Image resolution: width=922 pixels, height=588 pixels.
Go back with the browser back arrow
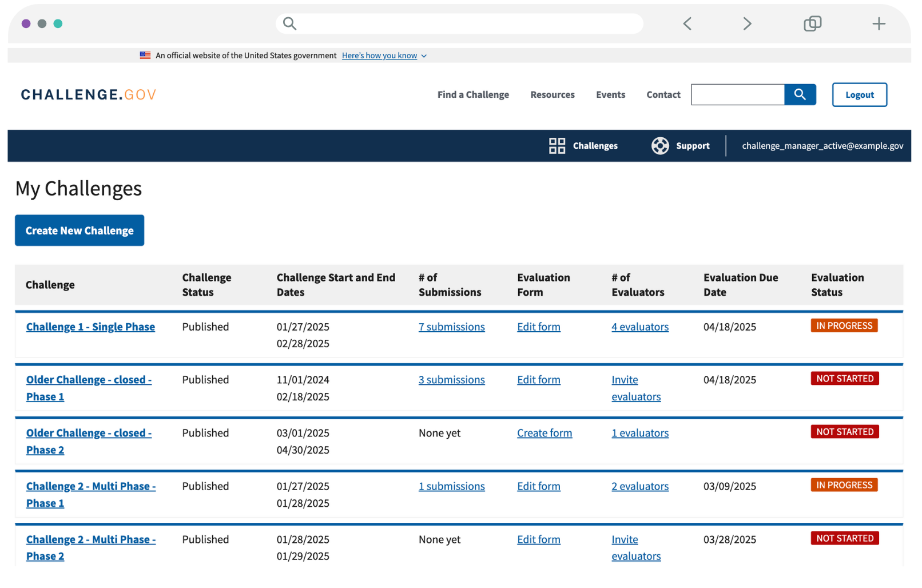point(687,23)
